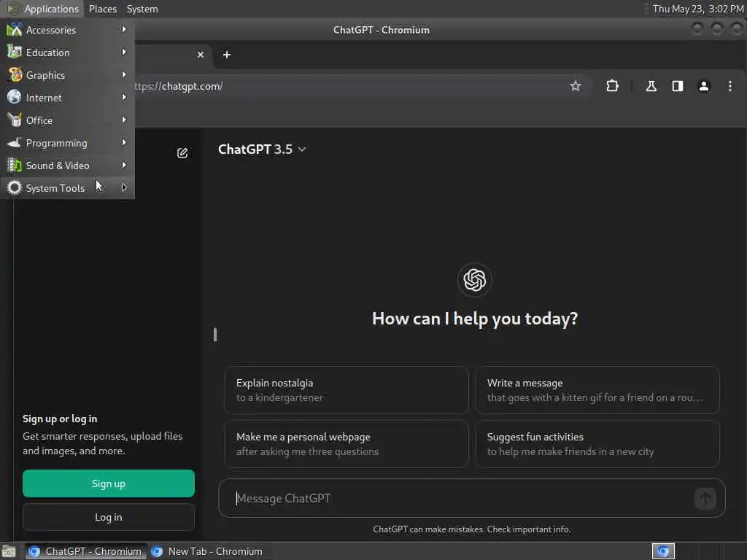747x560 pixels.
Task: Open the Chromium extensions puzzle icon
Action: pyautogui.click(x=612, y=86)
